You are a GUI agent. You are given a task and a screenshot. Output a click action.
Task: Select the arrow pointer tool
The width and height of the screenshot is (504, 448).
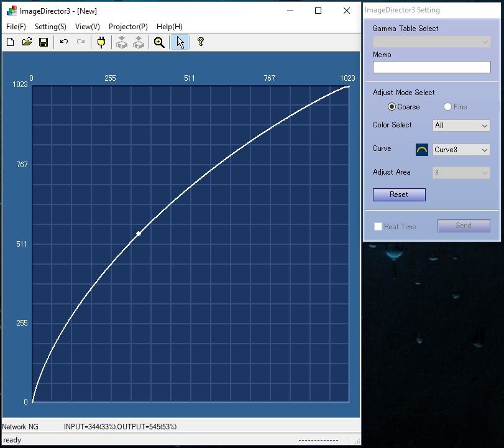pyautogui.click(x=180, y=42)
